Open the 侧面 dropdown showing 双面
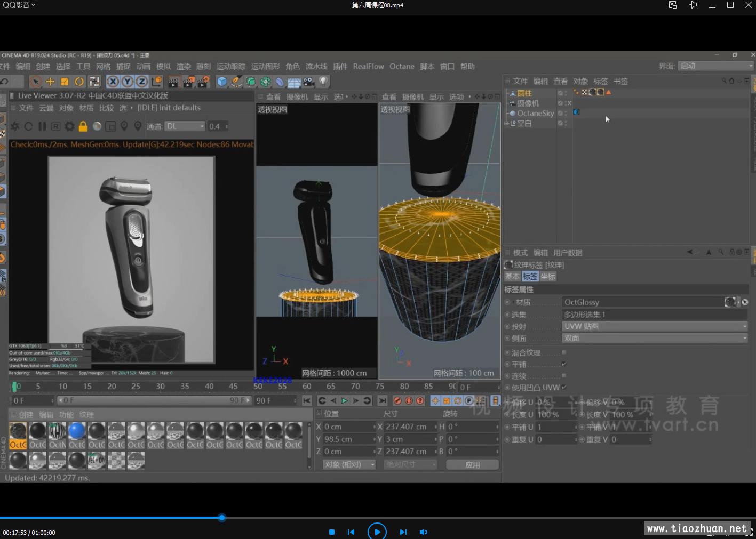This screenshot has width=756, height=539. [655, 338]
